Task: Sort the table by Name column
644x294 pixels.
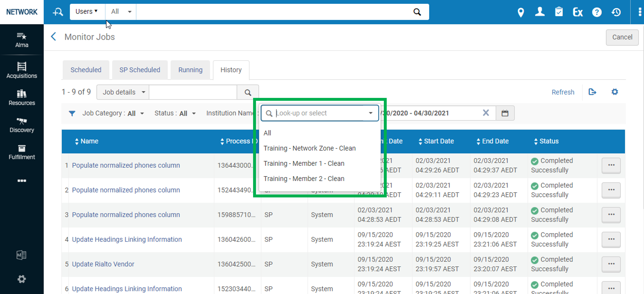Action: pos(86,141)
